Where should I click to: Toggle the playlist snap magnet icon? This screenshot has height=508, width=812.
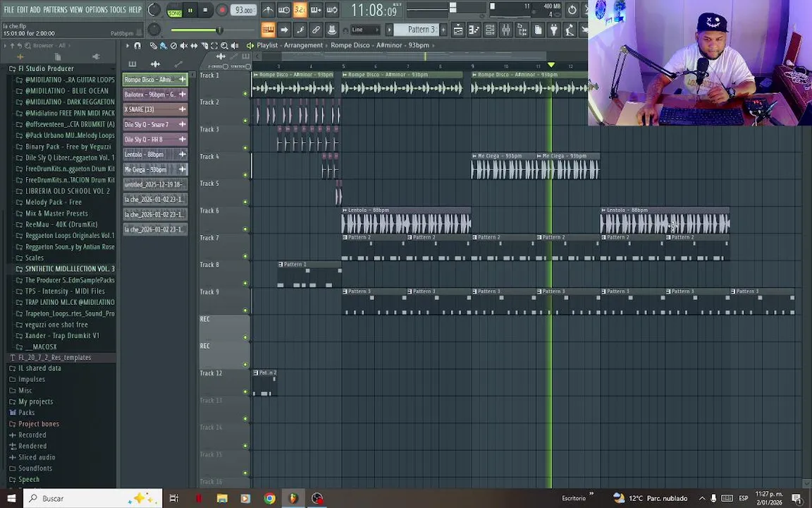[x=137, y=46]
